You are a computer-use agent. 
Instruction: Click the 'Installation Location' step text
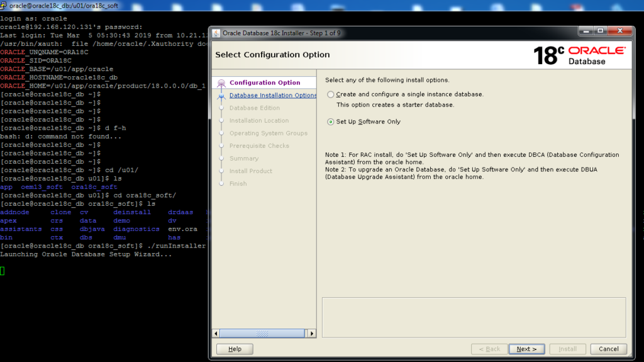pyautogui.click(x=259, y=120)
